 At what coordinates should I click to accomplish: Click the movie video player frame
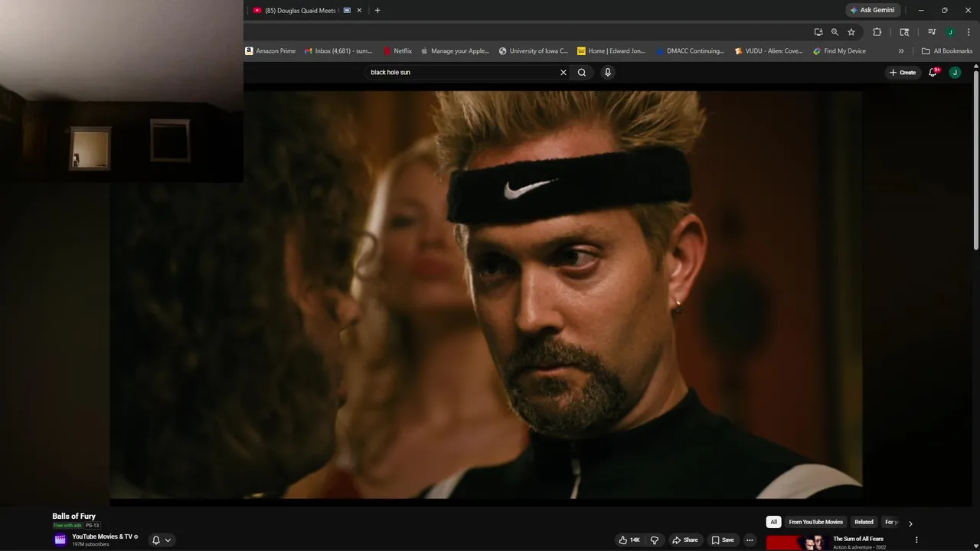click(x=486, y=295)
